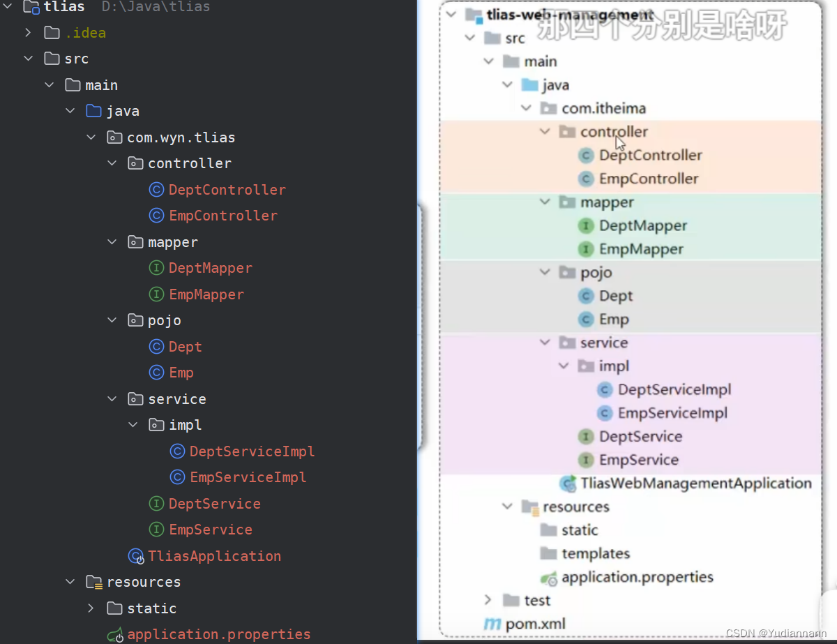Click the interface icon next to DeptService

[156, 503]
